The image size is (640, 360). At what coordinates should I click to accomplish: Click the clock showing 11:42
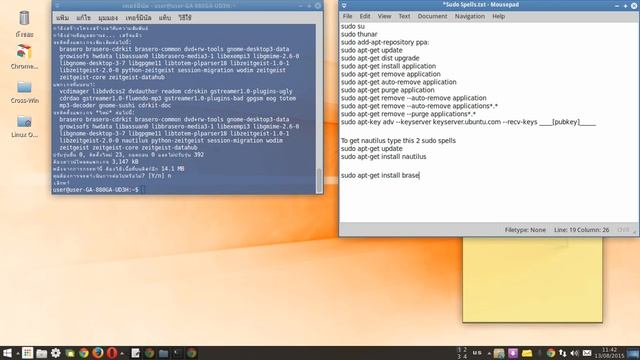(609, 353)
